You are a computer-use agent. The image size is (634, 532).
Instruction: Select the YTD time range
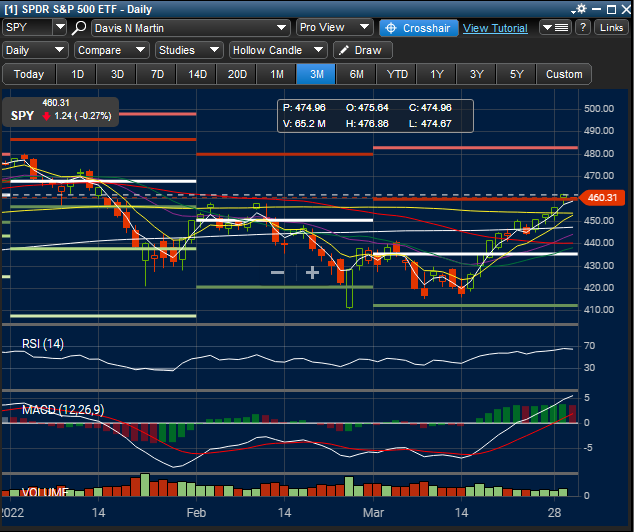click(397, 74)
